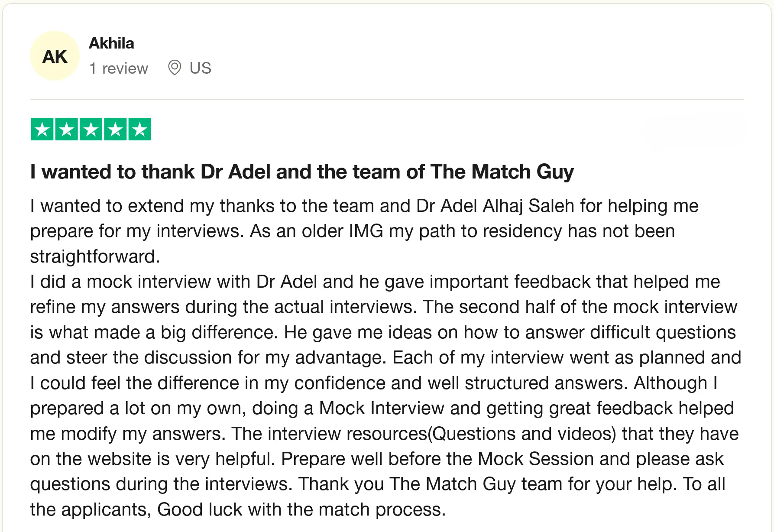The image size is (774, 532).
Task: Click the first green rating star
Action: [x=42, y=130]
